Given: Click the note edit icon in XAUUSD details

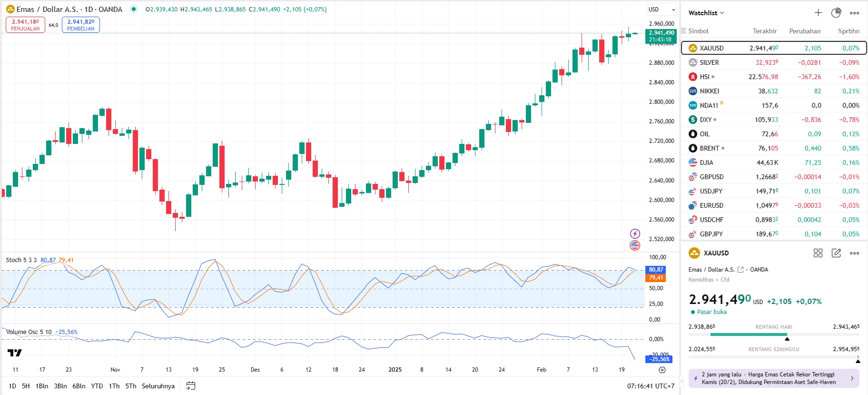Looking at the screenshot, I should point(836,253).
